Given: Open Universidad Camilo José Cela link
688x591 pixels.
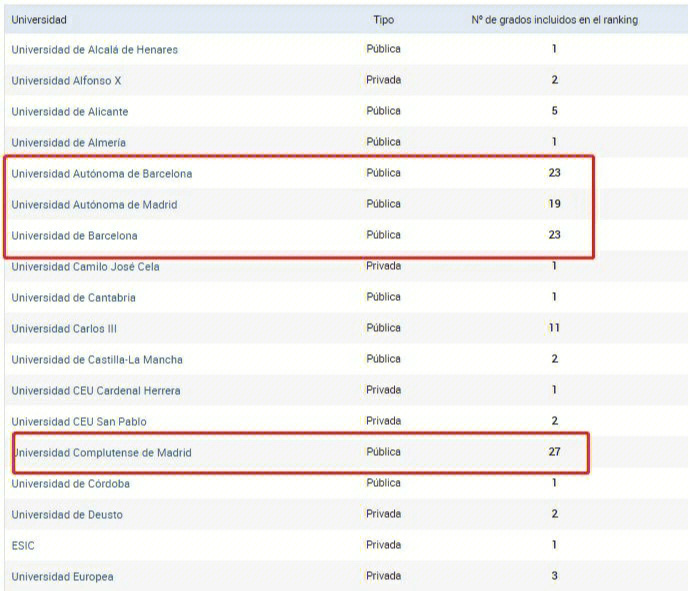Looking at the screenshot, I should coord(85,267).
